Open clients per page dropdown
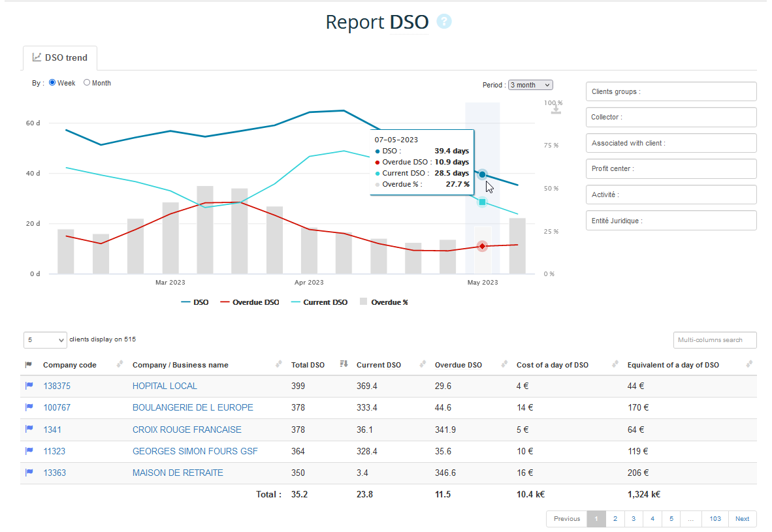The image size is (772, 532). (x=45, y=339)
